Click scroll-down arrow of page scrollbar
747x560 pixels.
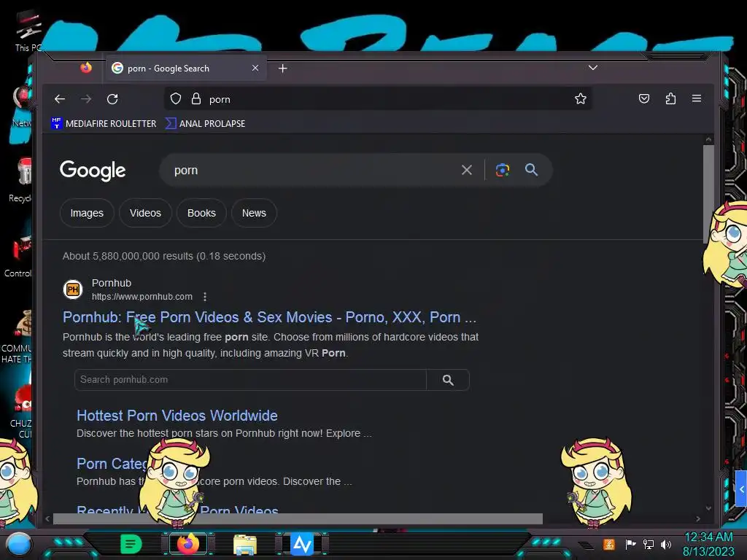pyautogui.click(x=708, y=508)
